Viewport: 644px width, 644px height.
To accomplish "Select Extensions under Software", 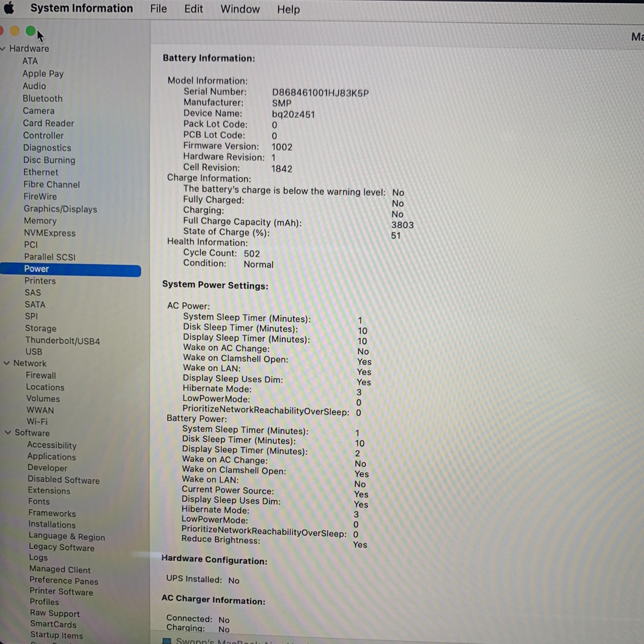I will 49,491.
